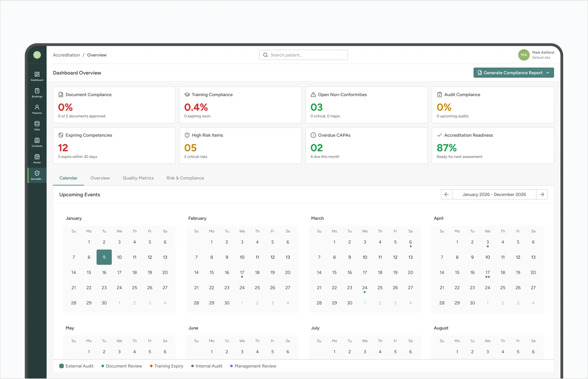Image resolution: width=588 pixels, height=379 pixels.
Task: Select the Accreditation shield sidebar icon
Action: coord(37,173)
